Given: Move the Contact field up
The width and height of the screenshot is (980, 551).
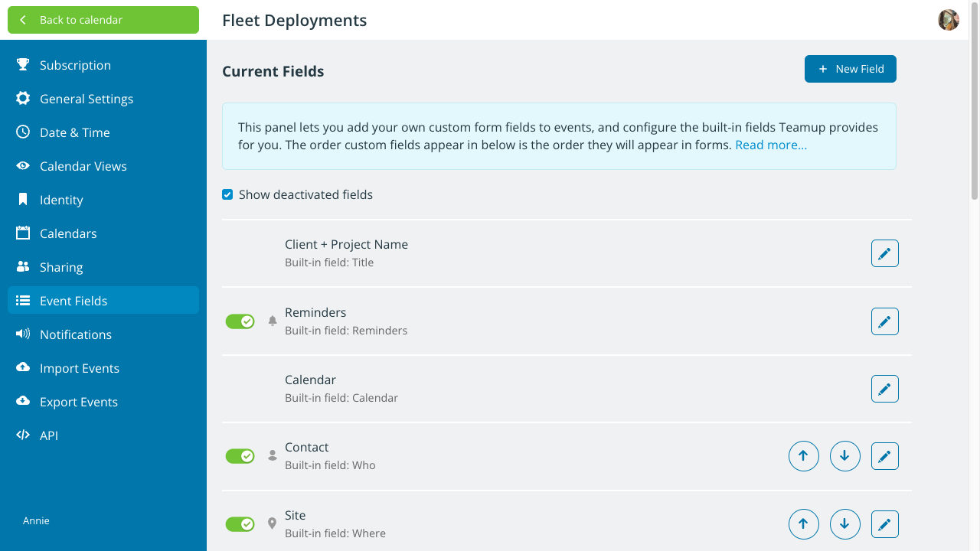Looking at the screenshot, I should [803, 456].
